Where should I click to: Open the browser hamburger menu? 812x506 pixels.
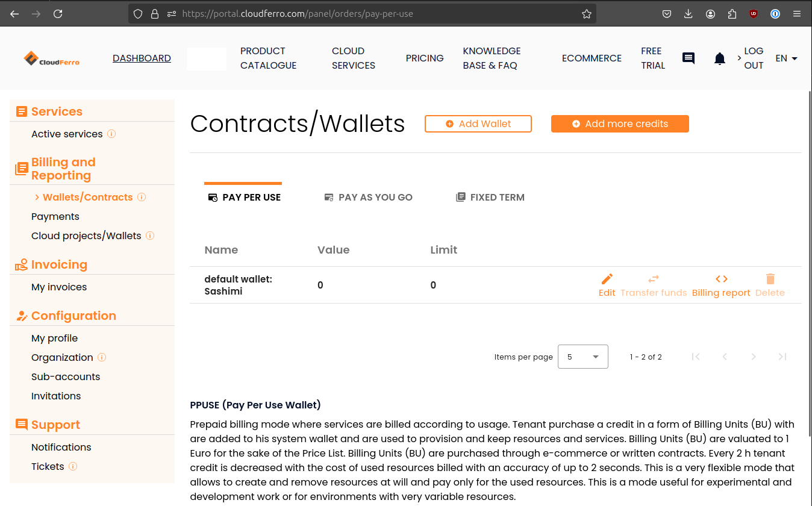(x=797, y=14)
